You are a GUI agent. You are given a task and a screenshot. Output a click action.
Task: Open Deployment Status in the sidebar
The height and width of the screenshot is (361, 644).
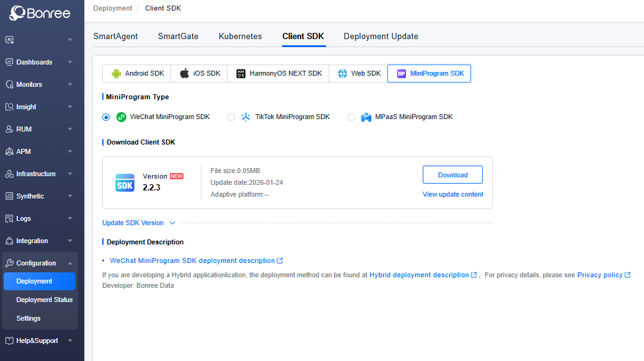tap(45, 300)
